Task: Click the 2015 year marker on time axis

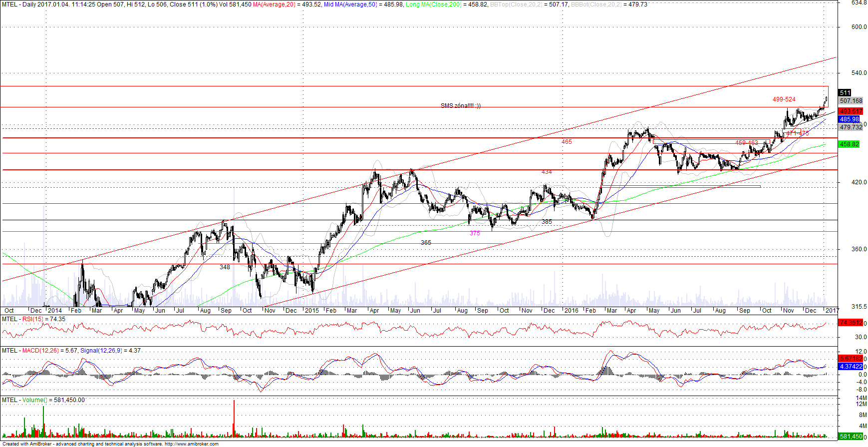Action: coord(311,311)
